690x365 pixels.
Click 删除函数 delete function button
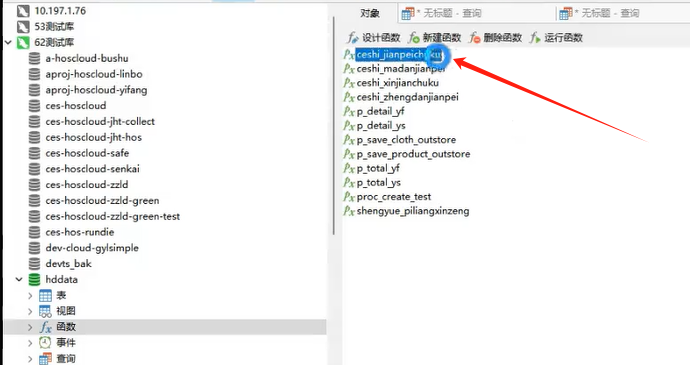495,38
